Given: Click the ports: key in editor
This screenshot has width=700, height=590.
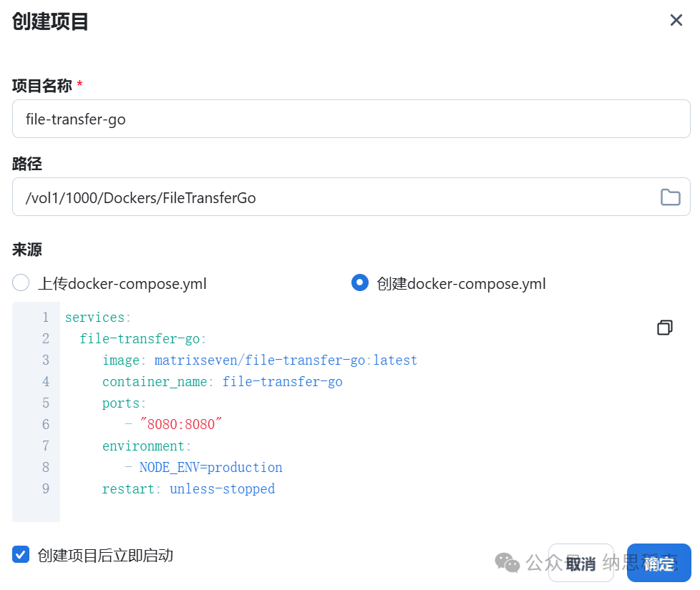Looking at the screenshot, I should coord(124,403).
